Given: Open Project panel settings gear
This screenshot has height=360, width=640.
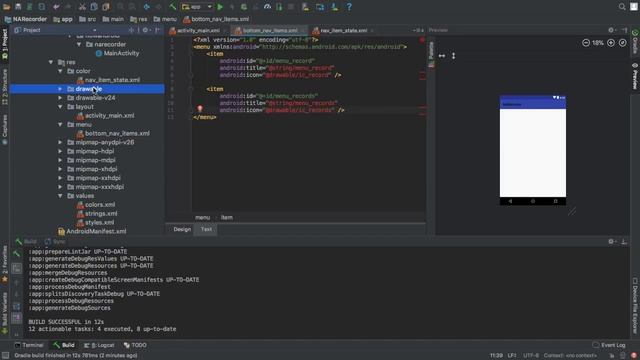Looking at the screenshot, I should click(145, 30).
